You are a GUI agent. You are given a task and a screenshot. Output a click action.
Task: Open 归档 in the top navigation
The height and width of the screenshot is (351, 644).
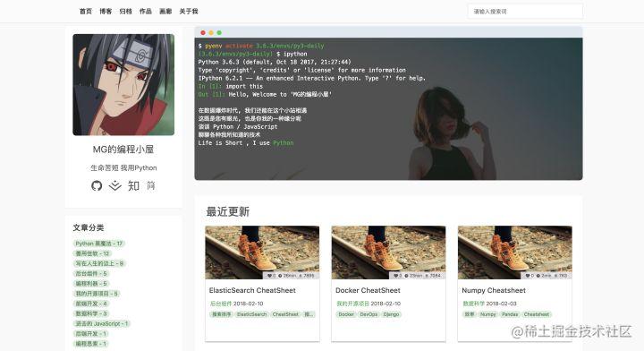(126, 12)
